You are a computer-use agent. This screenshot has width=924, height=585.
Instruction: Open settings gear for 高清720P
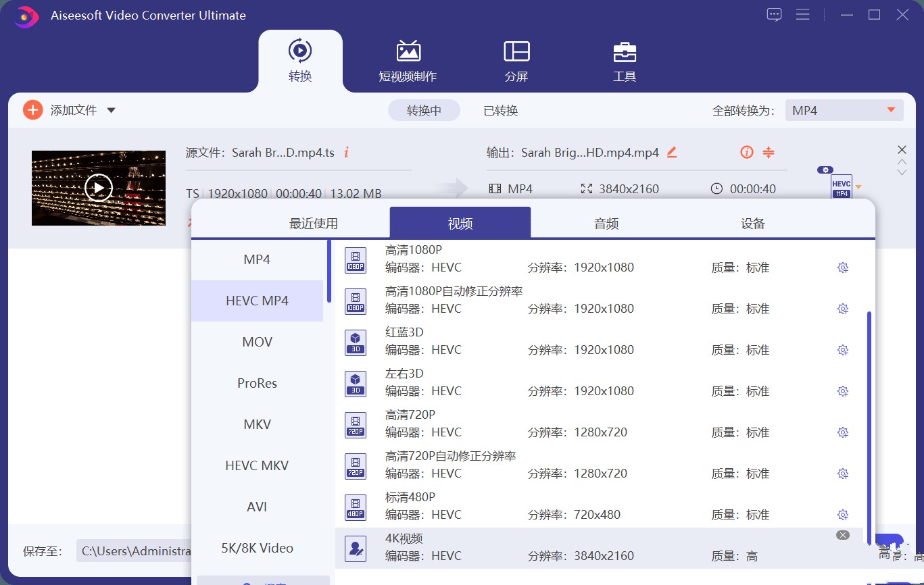click(x=843, y=432)
